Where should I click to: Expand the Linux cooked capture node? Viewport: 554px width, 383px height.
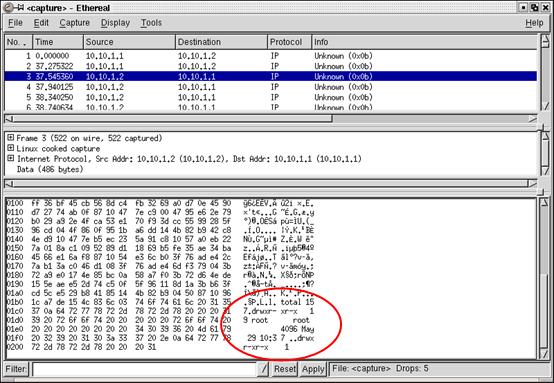[11, 148]
